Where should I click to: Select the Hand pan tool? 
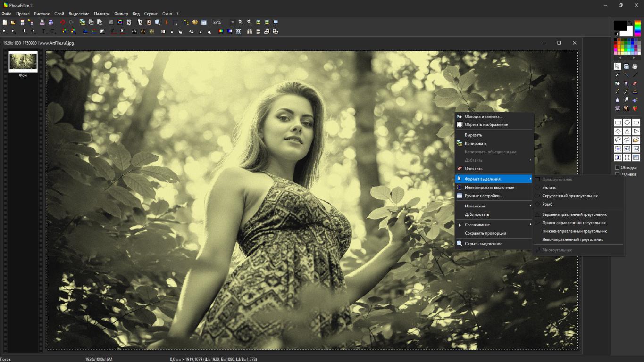coord(636,66)
